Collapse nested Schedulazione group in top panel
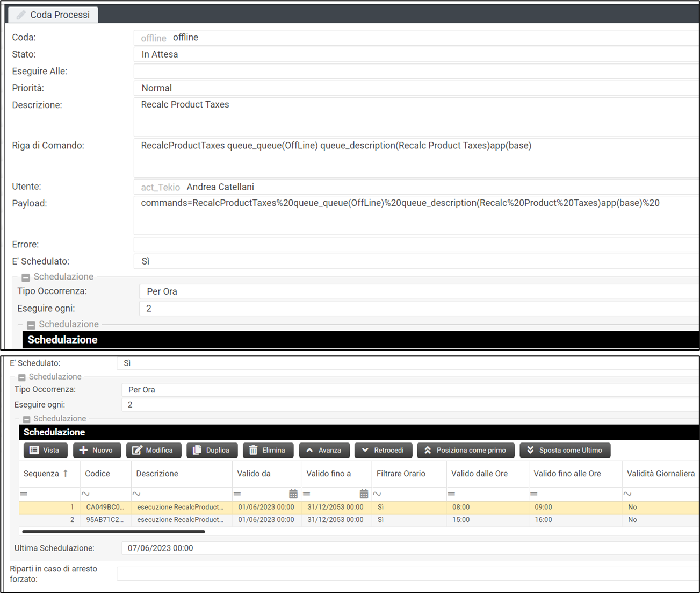Viewport: 700px width, 593px height. pos(31,325)
